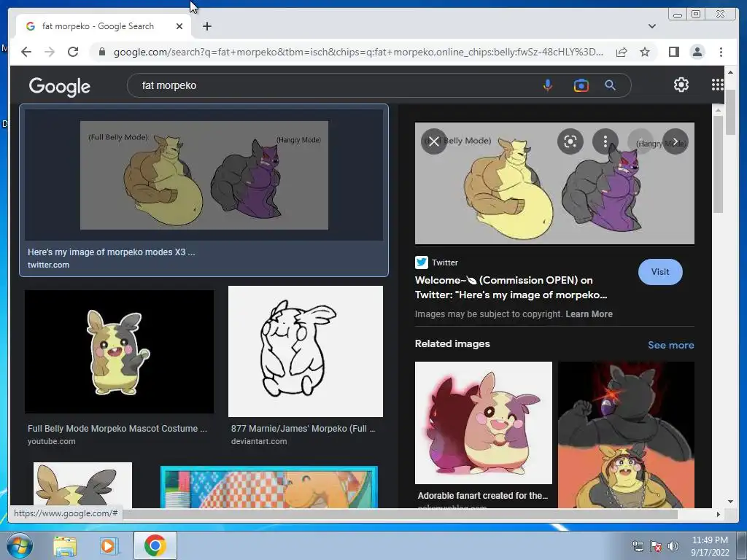This screenshot has width=747, height=560.
Task: Open the tab search dropdown arrow
Action: pos(652,26)
